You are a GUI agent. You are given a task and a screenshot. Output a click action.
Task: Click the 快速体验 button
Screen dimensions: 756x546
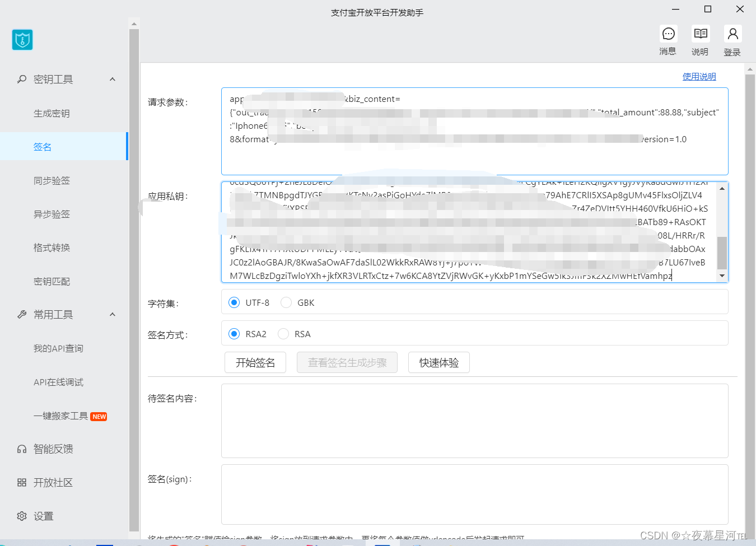click(x=439, y=362)
